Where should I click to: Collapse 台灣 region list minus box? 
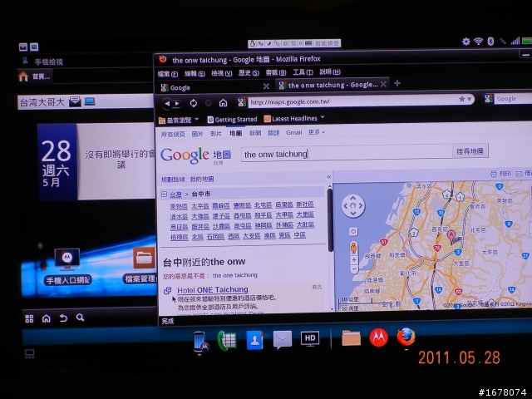pyautogui.click(x=164, y=194)
